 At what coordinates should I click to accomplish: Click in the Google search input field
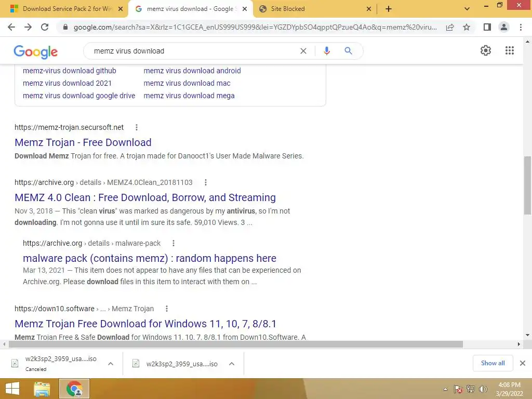tap(193, 51)
